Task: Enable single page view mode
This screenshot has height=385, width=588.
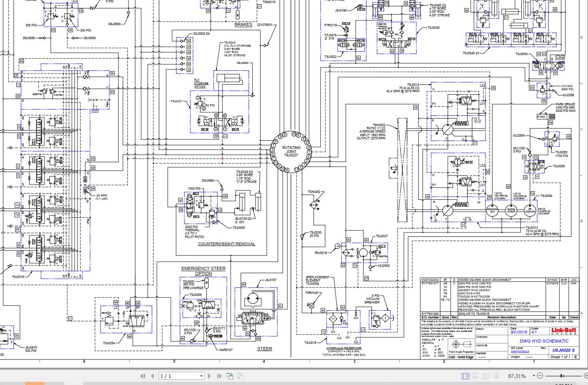Action: coord(465,376)
